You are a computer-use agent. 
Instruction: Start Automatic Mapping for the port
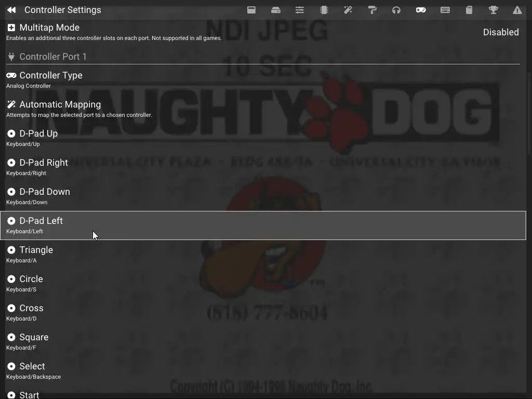(x=263, y=109)
